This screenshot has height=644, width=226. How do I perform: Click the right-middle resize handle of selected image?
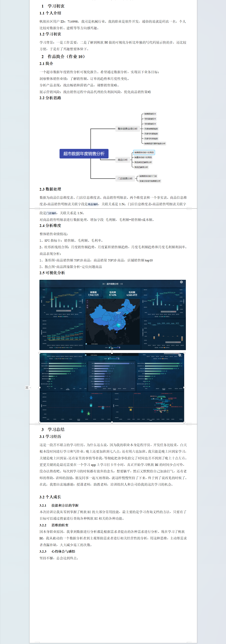(184, 388)
